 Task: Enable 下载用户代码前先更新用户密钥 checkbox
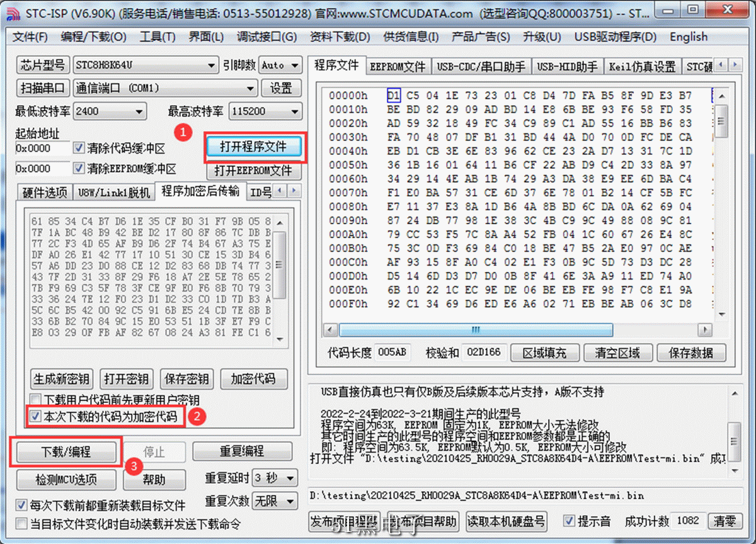point(37,401)
